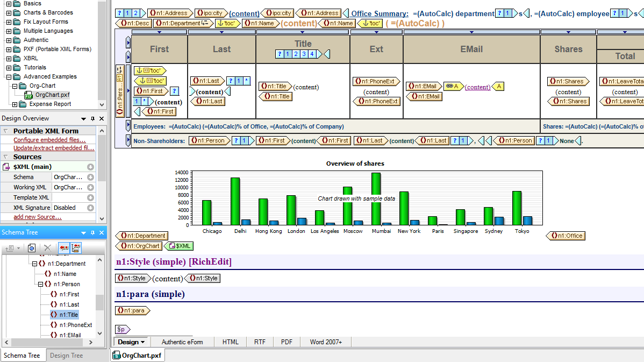The height and width of the screenshot is (362, 644).
Task: Expand the Tutorials folder
Action: tap(9, 68)
